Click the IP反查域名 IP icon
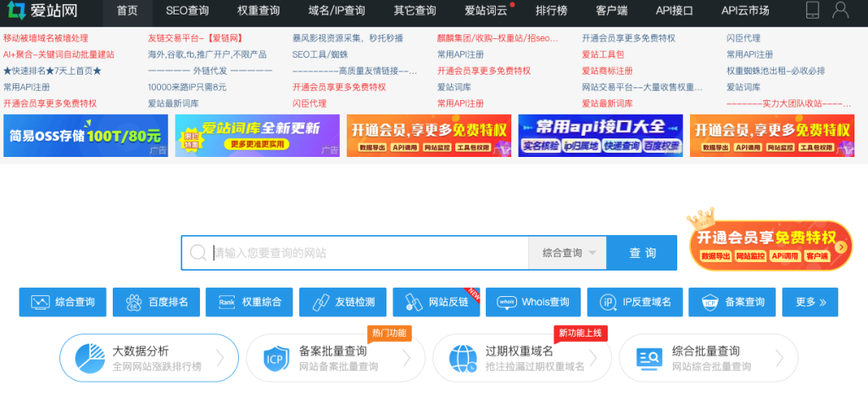 (609, 302)
